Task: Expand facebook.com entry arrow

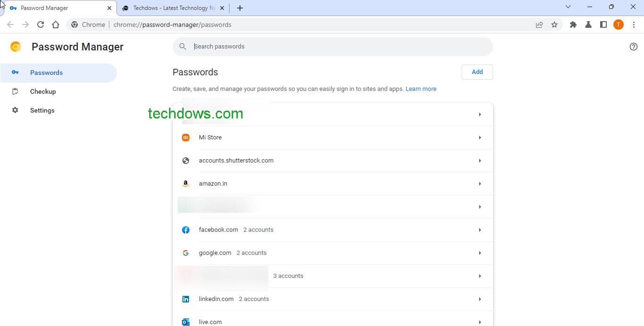Action: click(480, 230)
